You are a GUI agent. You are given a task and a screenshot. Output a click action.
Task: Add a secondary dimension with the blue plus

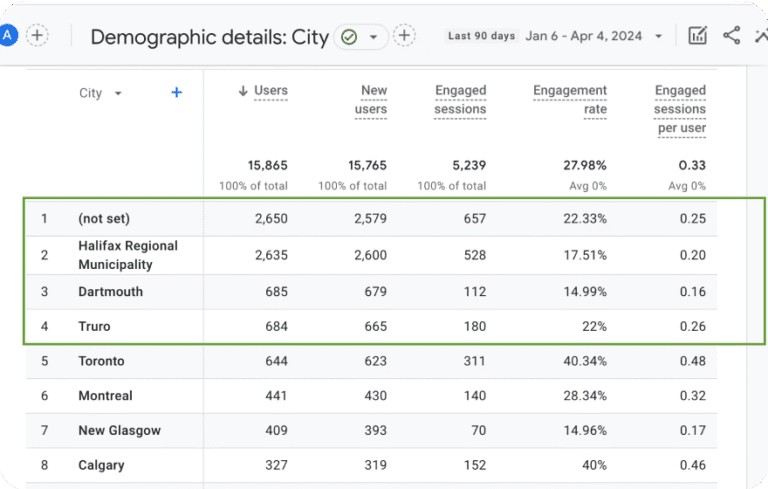coord(177,92)
